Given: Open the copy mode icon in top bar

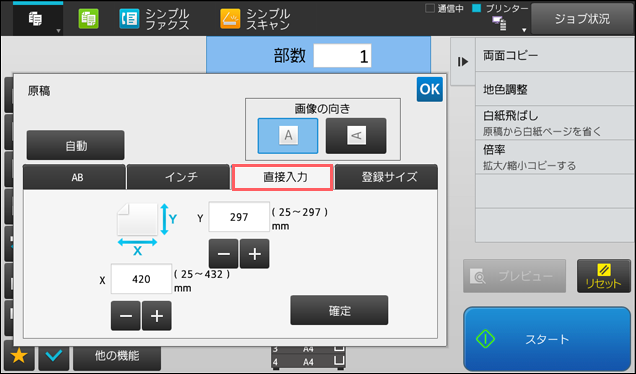Looking at the screenshot, I should 35,19.
